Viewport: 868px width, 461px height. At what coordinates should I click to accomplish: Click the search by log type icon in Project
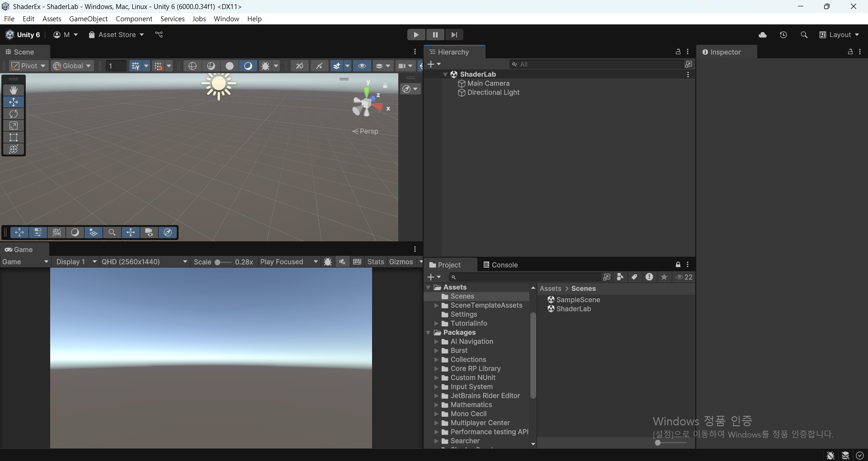pos(649,277)
